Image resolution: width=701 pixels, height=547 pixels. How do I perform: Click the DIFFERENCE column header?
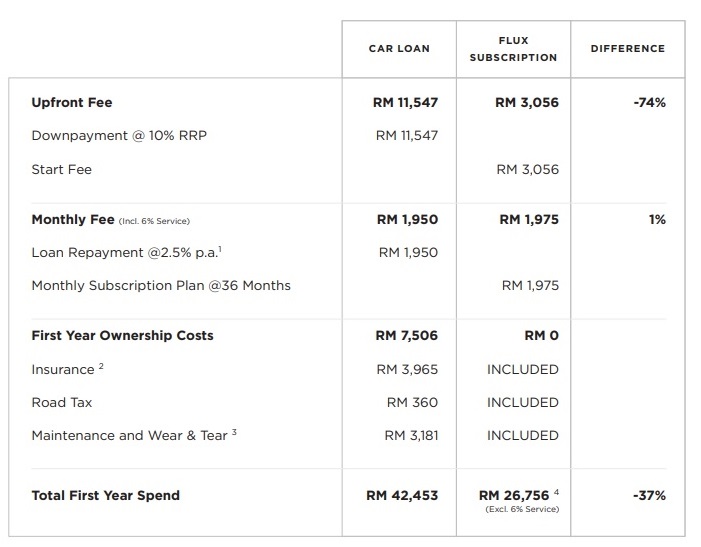coord(627,49)
